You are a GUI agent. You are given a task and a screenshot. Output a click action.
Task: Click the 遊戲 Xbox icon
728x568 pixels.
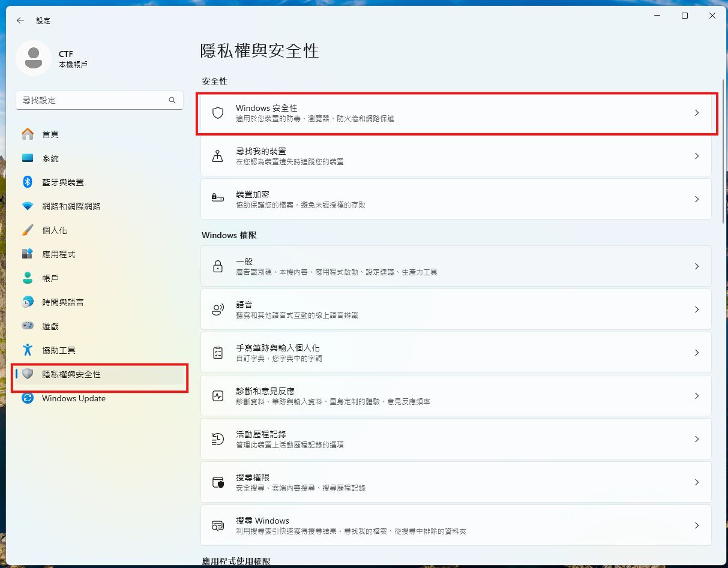click(x=28, y=326)
